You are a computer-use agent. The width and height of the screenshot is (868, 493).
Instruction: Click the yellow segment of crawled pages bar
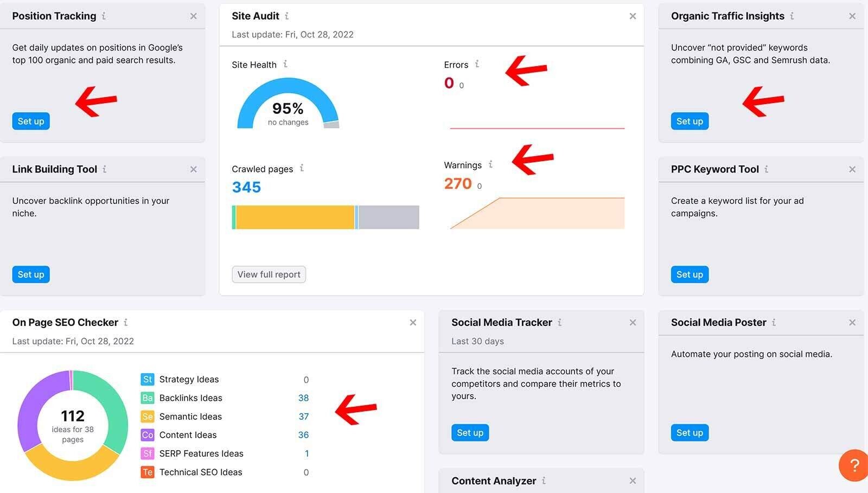295,217
